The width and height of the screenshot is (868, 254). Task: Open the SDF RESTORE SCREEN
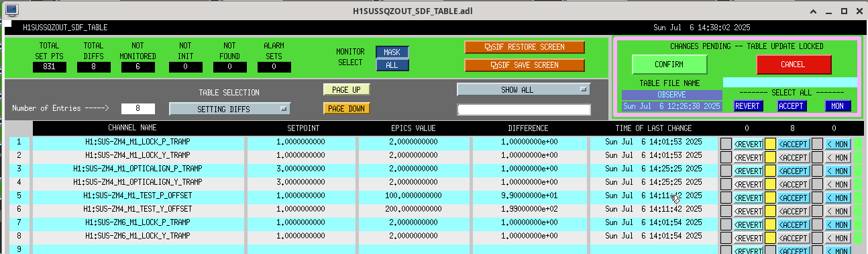pos(524,47)
